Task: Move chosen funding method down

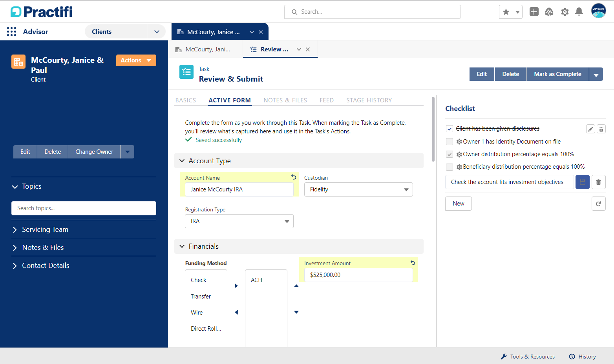Action: [296, 312]
